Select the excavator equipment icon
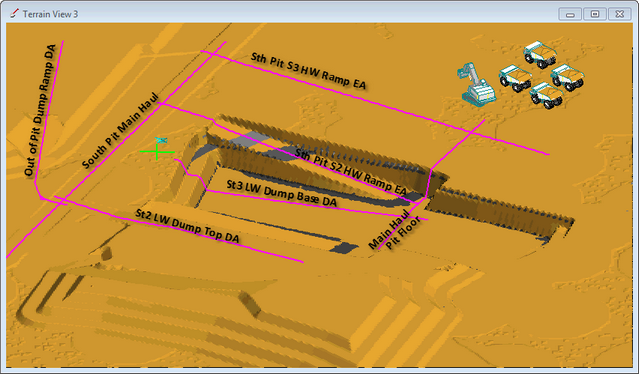639x374 pixels. tap(476, 85)
